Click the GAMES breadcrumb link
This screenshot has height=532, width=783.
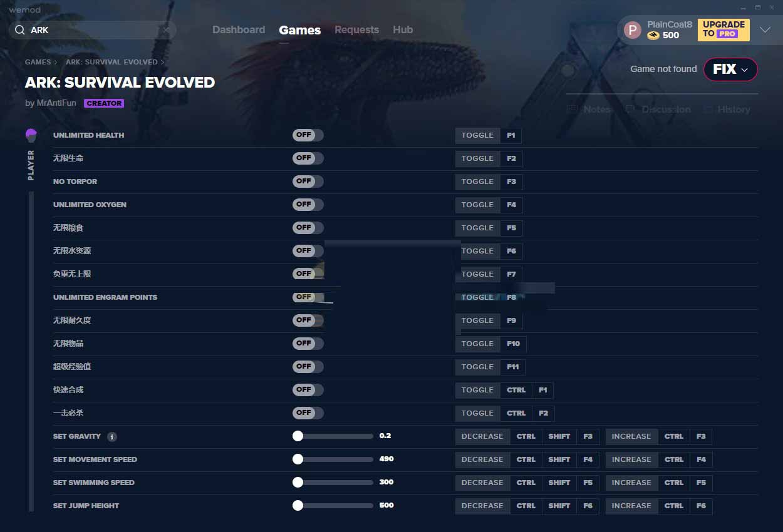[x=38, y=63]
